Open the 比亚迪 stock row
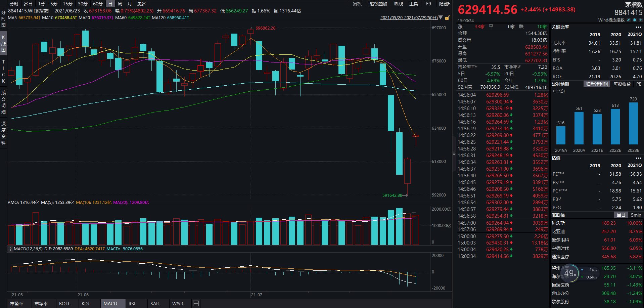 point(597,231)
